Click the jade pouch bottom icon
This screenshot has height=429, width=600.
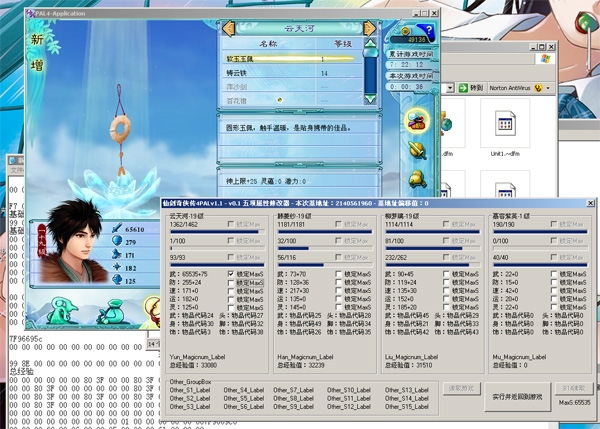(x=112, y=312)
